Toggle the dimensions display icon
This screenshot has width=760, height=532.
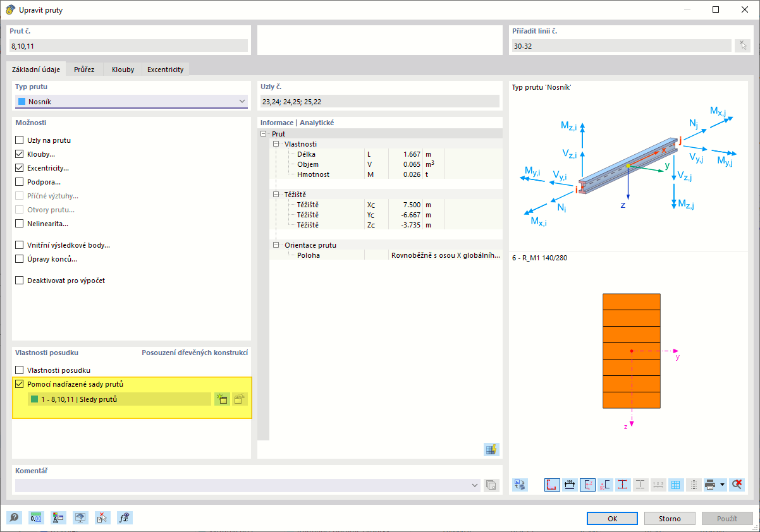click(570, 485)
